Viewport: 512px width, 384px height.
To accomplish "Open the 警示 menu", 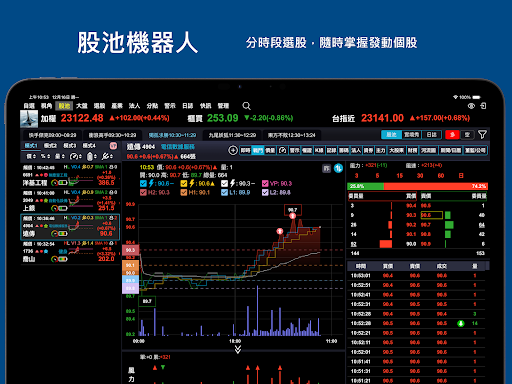I will 170,106.
